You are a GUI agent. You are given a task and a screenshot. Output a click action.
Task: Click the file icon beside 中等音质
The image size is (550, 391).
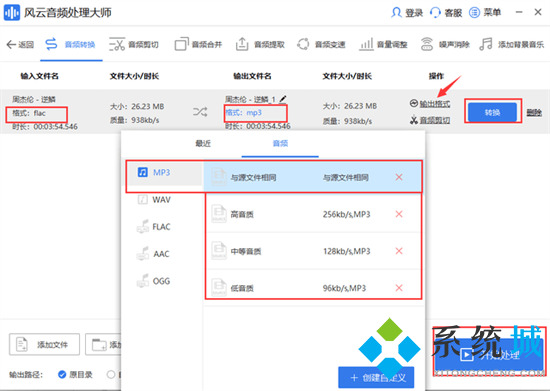click(x=219, y=251)
